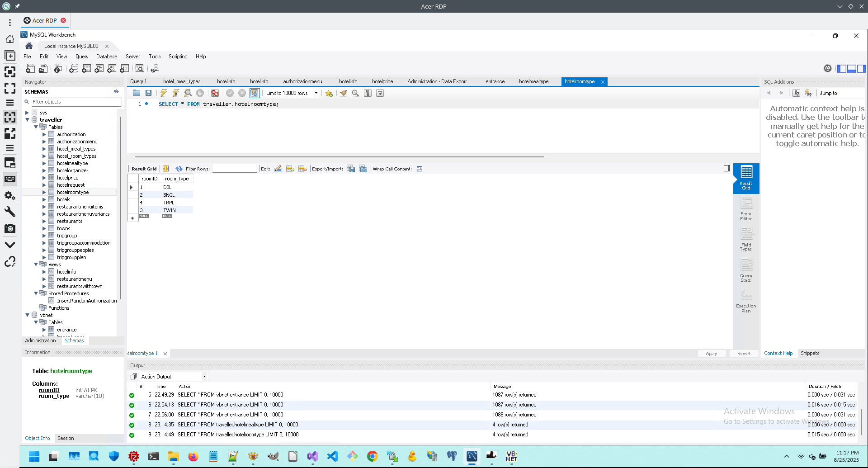
Task: Create a new SQL tab from the main toolbar
Action: 30,68
